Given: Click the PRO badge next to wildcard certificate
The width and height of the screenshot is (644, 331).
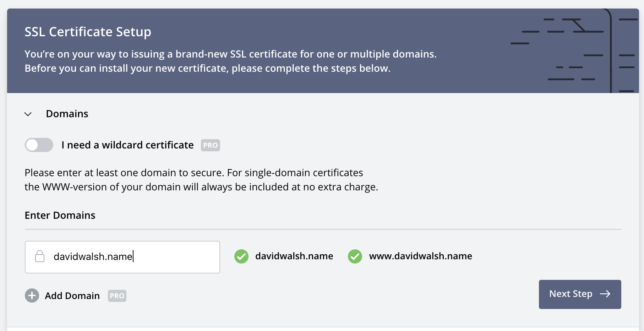Looking at the screenshot, I should pyautogui.click(x=210, y=145).
